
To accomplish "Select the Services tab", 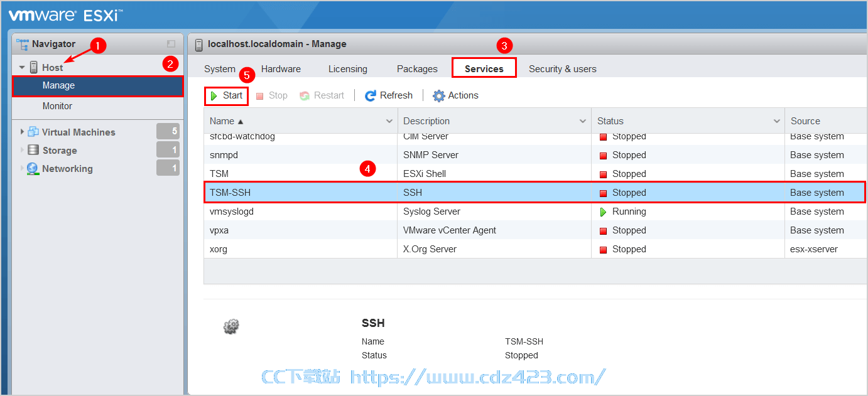I will pos(484,68).
